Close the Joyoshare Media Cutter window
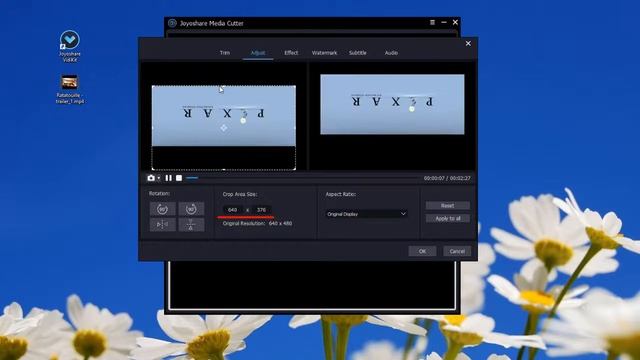The width and height of the screenshot is (640, 360). click(455, 22)
